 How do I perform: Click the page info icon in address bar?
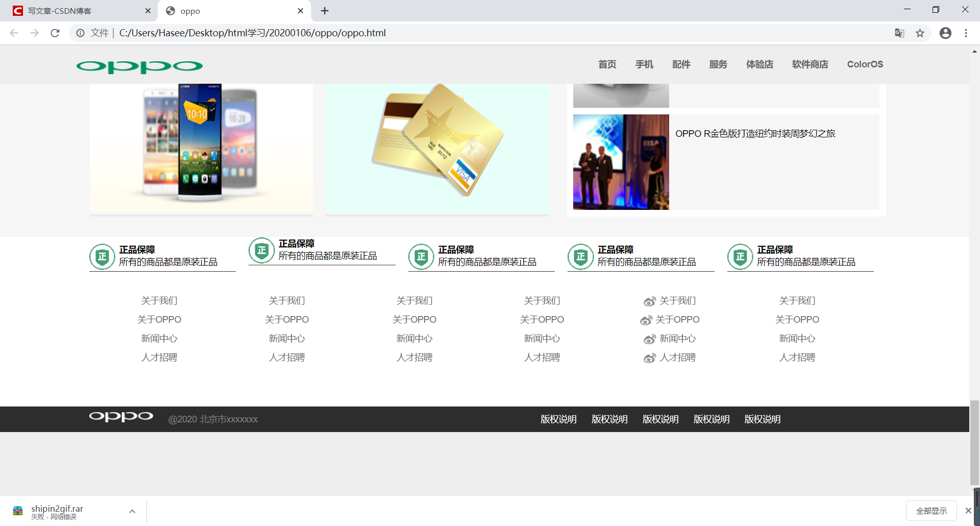point(81,33)
